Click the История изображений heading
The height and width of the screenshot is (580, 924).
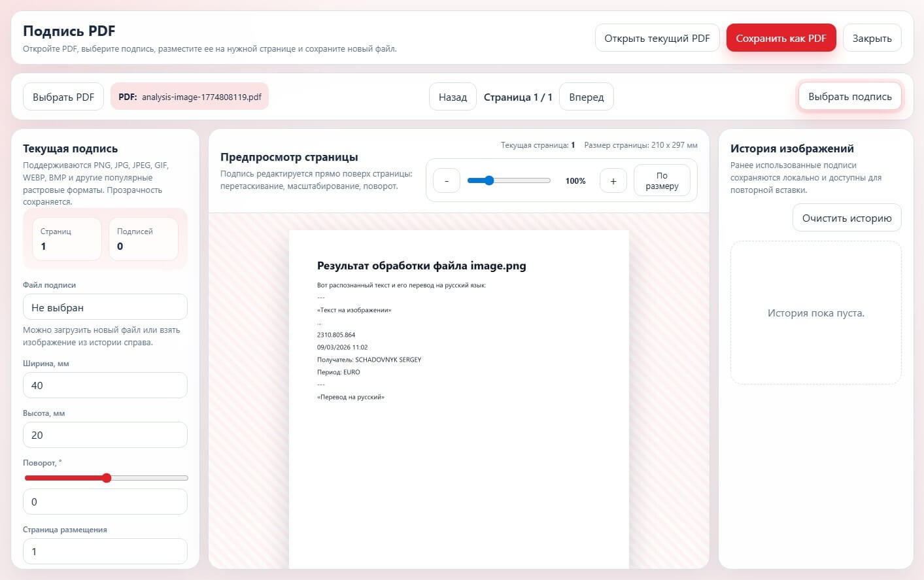point(792,148)
